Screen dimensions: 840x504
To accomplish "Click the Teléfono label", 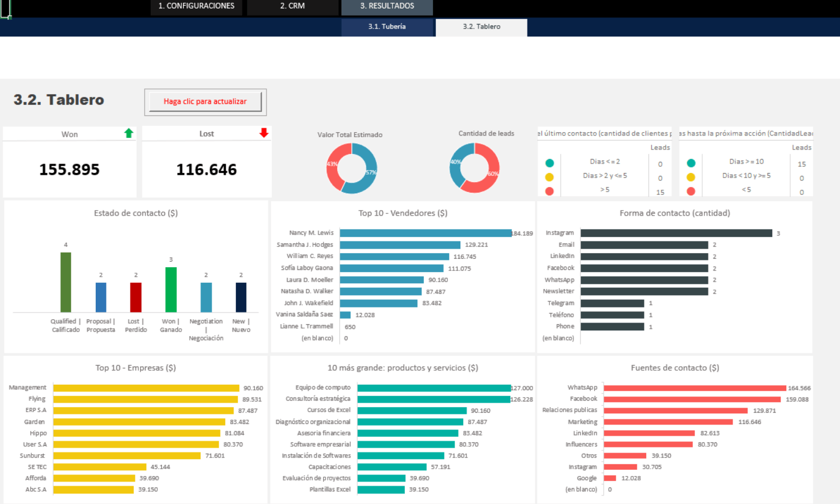I will pos(561,315).
